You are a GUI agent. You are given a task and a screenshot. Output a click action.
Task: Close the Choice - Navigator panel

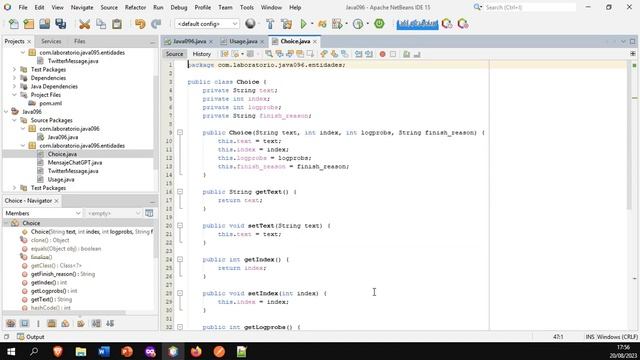57,201
